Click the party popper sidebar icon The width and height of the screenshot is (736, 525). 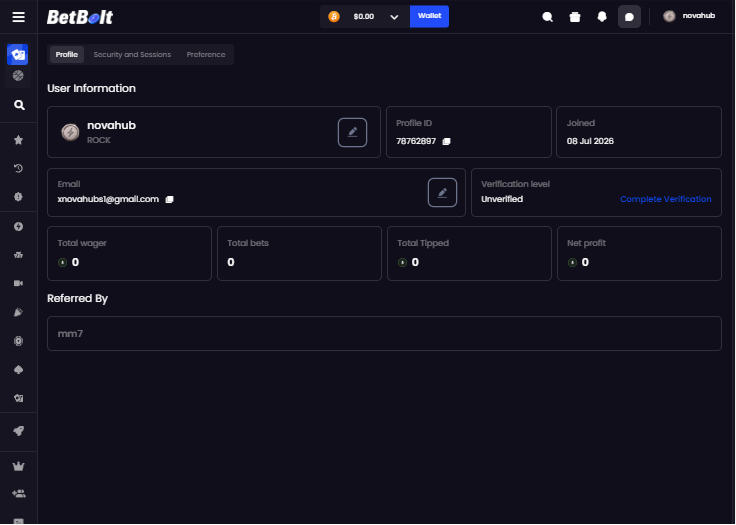pos(18,312)
